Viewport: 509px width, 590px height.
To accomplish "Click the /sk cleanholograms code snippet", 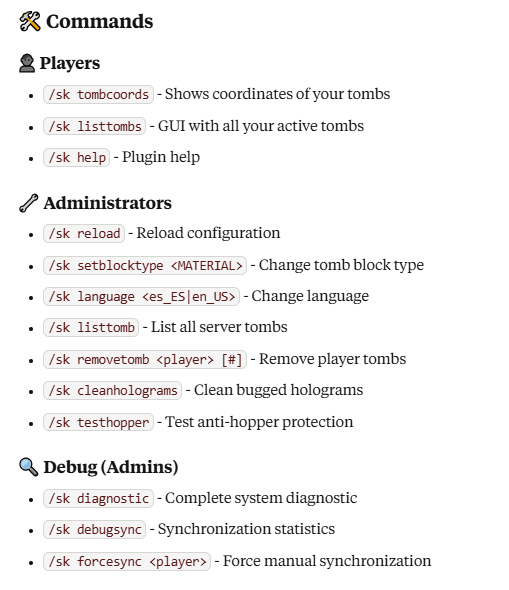I will point(112,390).
